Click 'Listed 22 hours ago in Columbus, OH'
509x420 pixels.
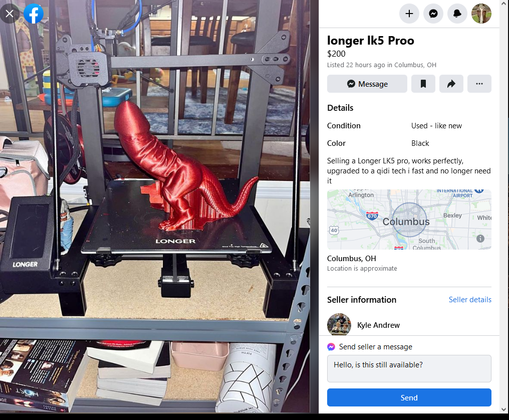click(x=381, y=65)
